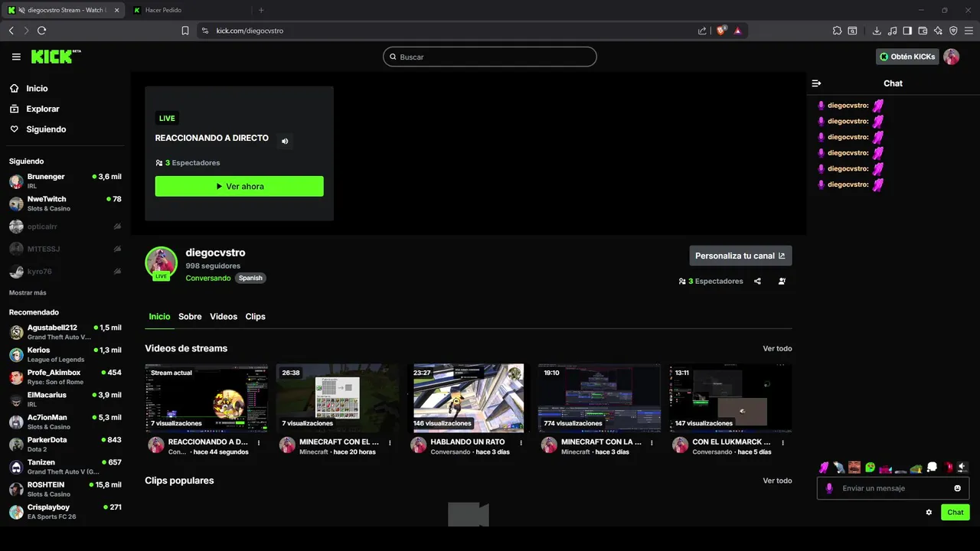Screen dimensions: 980x551
Task: Open the share channel icon
Action: [x=757, y=281]
